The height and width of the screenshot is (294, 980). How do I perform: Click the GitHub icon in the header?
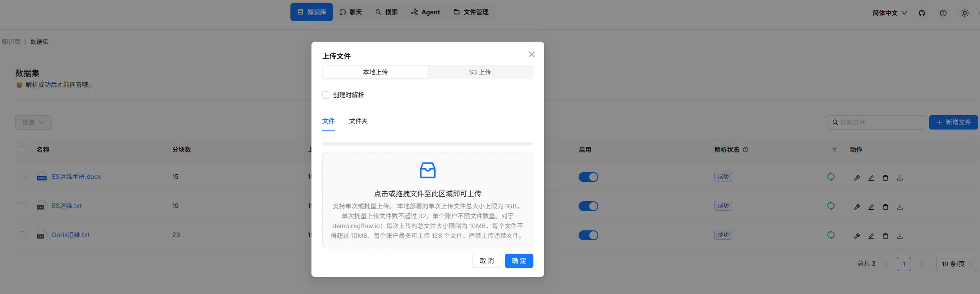922,13
